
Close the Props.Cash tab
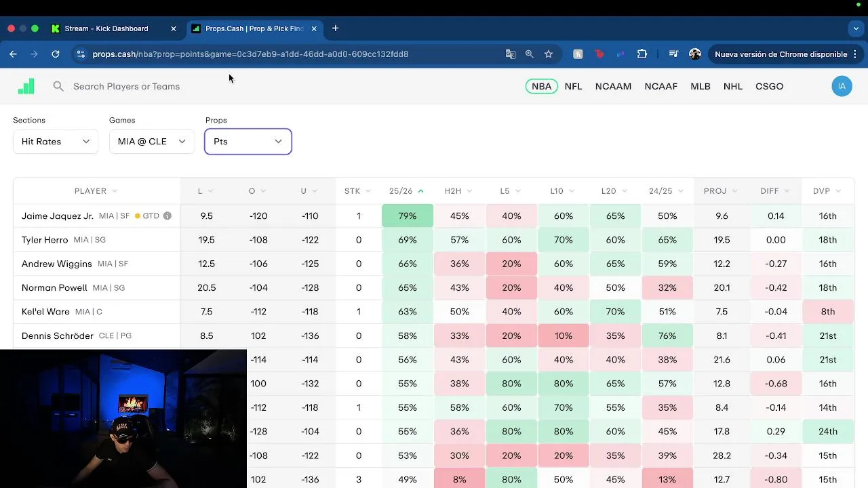pos(314,28)
